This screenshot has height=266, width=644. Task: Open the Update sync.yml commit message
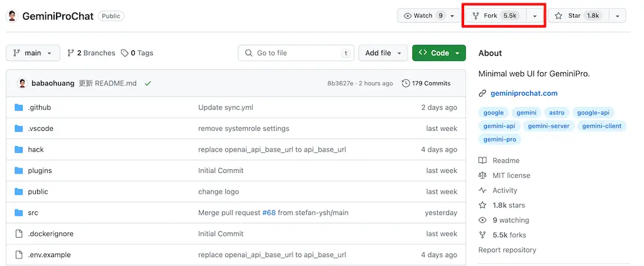point(226,108)
